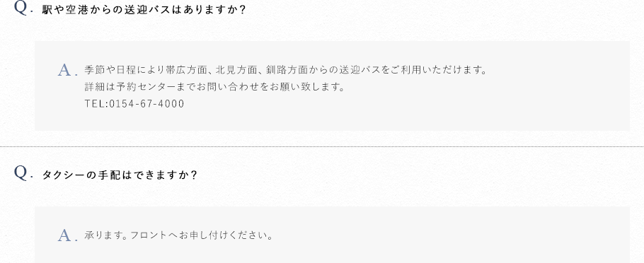The image size is (644, 263).
Task: Click the フロント word in taxi answer
Action: click(149, 235)
